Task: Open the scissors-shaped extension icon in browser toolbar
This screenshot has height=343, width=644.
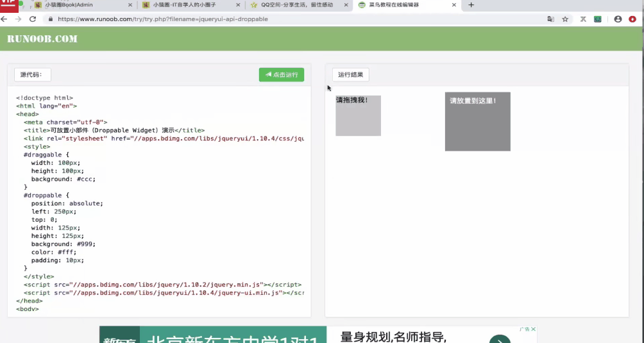Action: [x=583, y=19]
